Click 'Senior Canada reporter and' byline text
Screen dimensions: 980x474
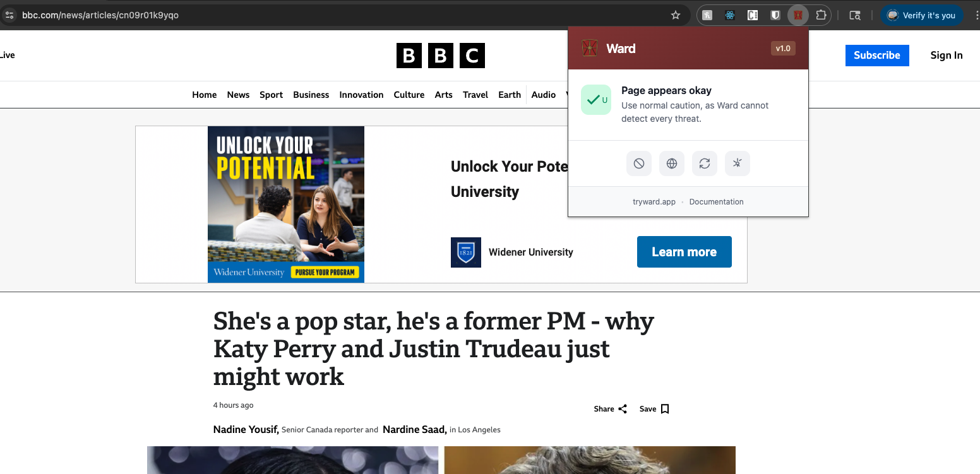330,430
